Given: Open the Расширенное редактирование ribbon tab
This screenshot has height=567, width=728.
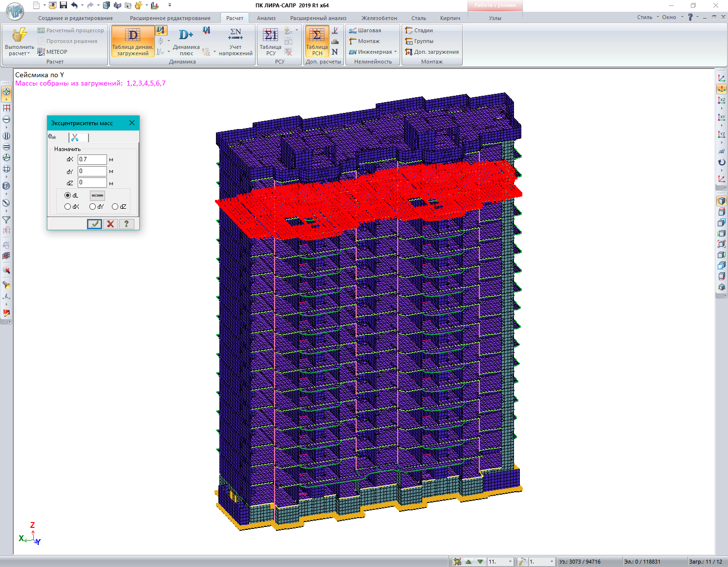Looking at the screenshot, I should pos(170,18).
